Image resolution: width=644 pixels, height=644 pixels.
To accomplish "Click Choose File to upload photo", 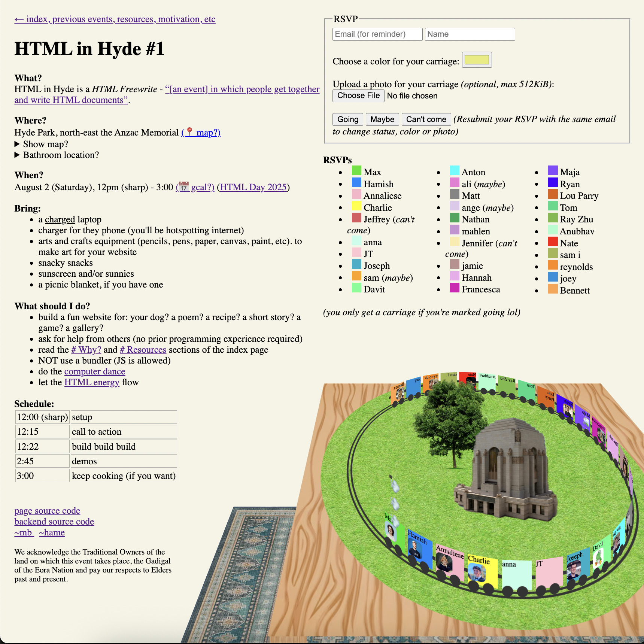I will [x=358, y=95].
